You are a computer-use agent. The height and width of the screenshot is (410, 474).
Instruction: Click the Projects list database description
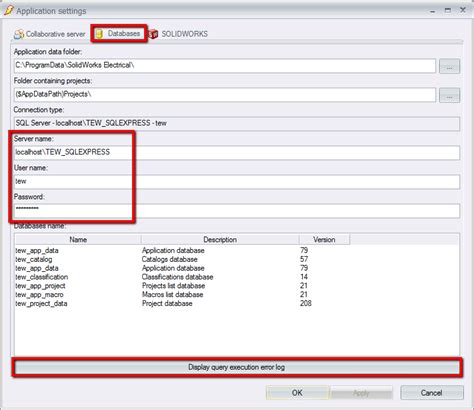[173, 286]
